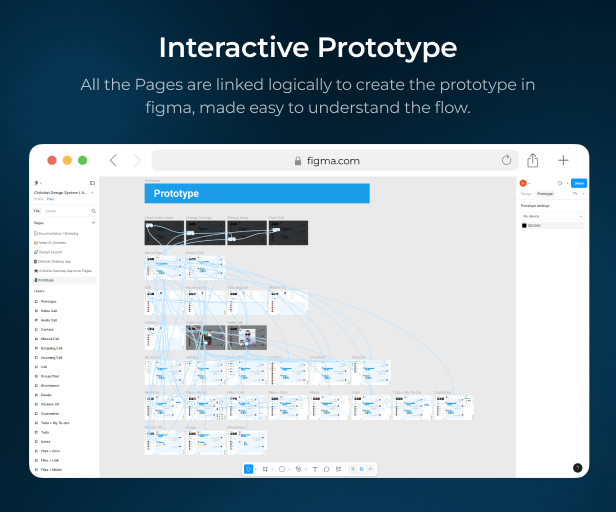Image resolution: width=616 pixels, height=512 pixels.
Task: Select the Frame tool
Action: 265,469
